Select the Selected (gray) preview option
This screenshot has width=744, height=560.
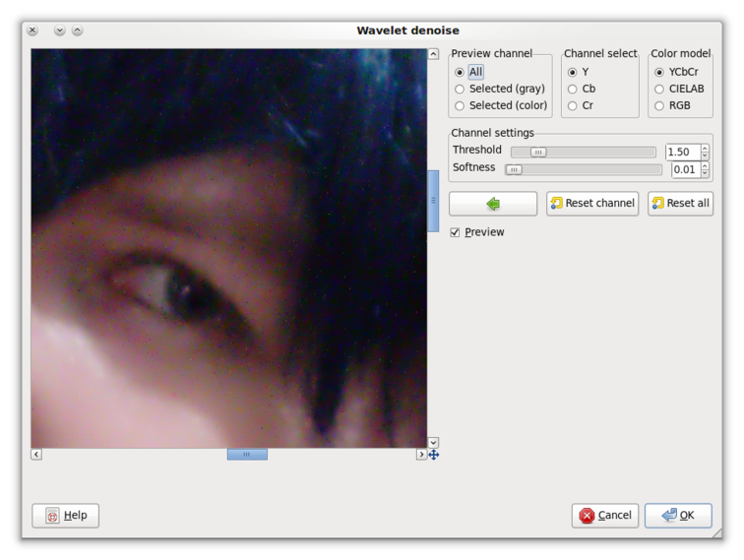[460, 89]
